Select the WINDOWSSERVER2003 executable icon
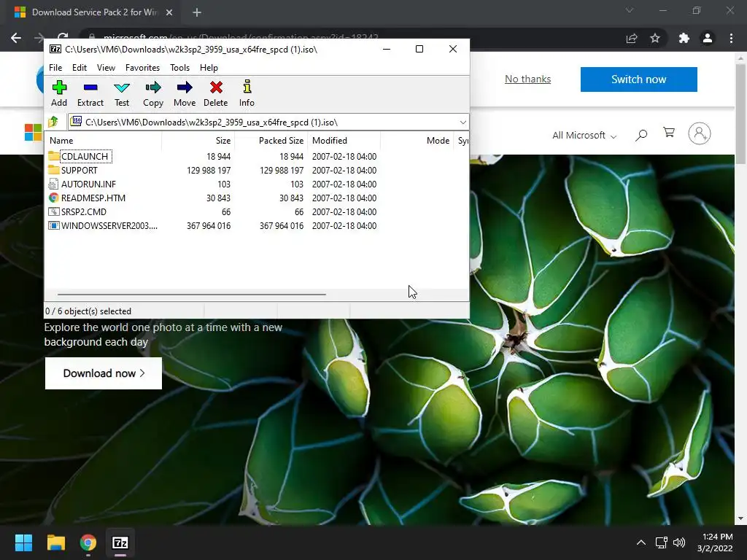Image resolution: width=747 pixels, height=560 pixels. tap(54, 225)
